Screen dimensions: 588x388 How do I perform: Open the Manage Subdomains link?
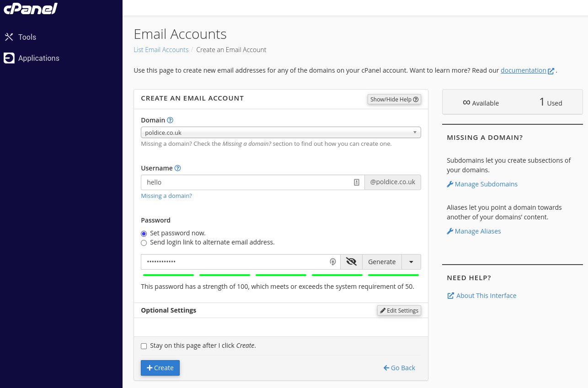tap(486, 184)
